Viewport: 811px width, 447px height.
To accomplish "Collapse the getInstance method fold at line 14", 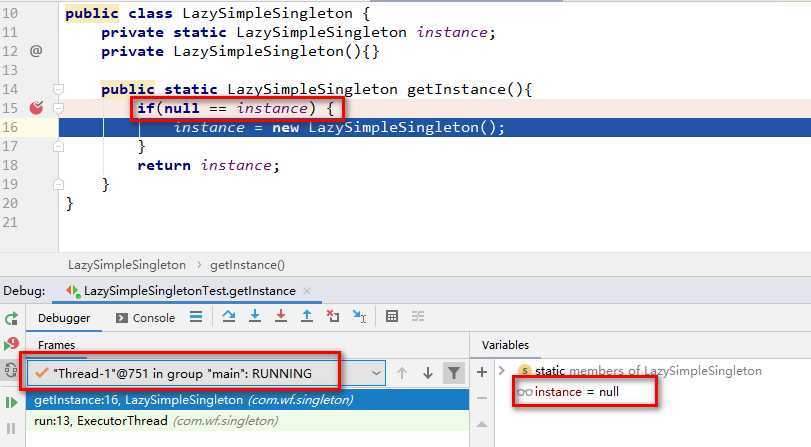I will click(58, 89).
